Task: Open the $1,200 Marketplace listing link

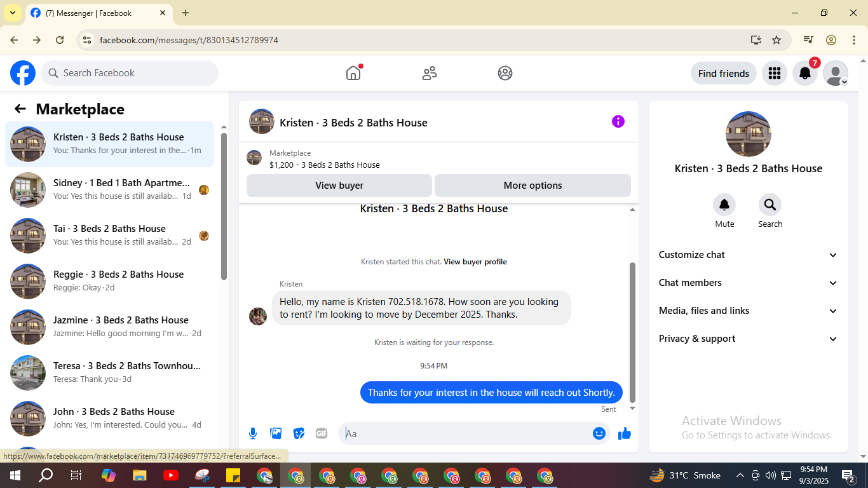Action: 325,165
